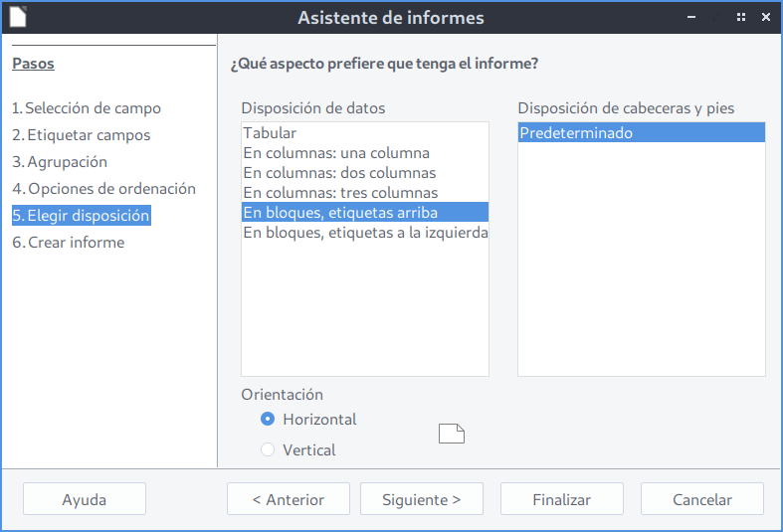783x532 pixels.
Task: Select En columnas: una columna layout
Action: [x=336, y=153]
